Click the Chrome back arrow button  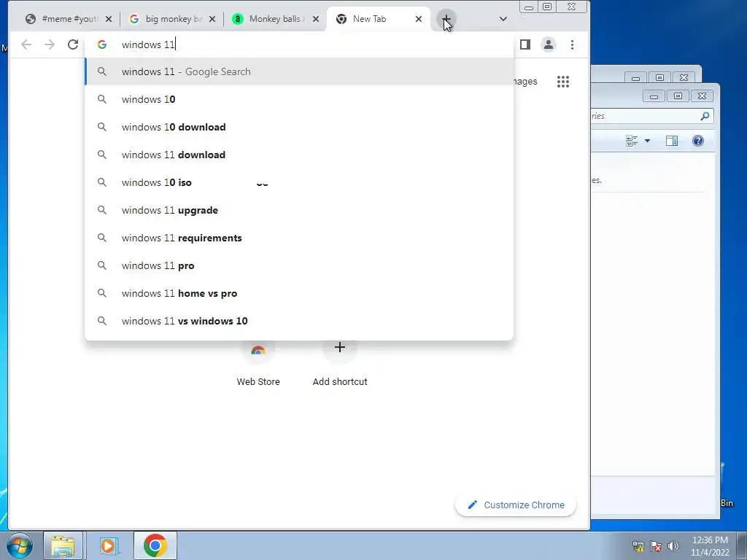point(26,44)
